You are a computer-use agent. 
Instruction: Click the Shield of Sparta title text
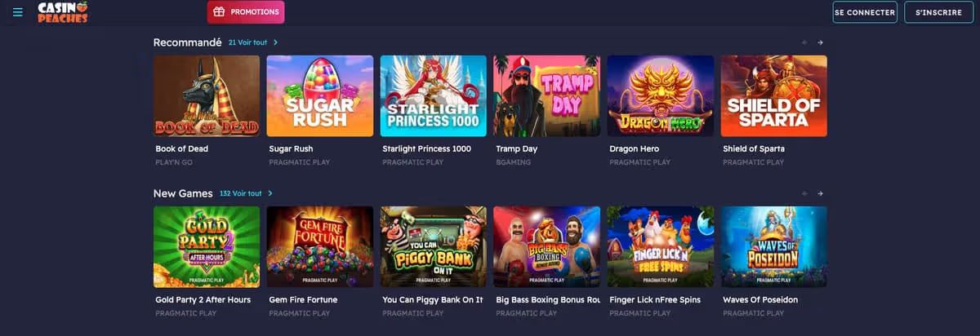point(754,149)
